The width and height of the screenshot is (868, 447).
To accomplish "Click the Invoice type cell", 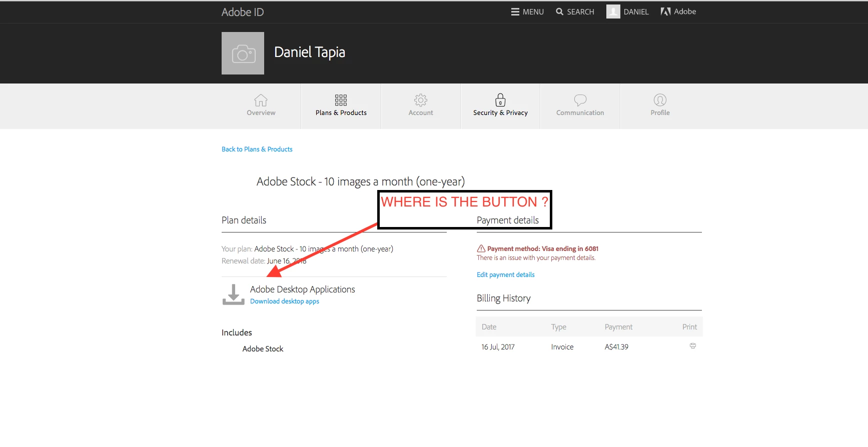I will coord(562,346).
